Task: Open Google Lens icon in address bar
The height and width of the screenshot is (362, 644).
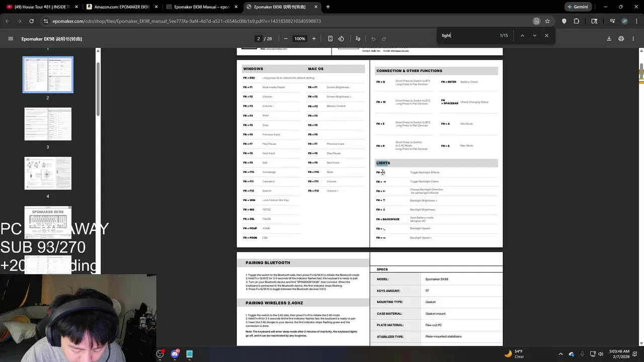Action: coord(536,21)
